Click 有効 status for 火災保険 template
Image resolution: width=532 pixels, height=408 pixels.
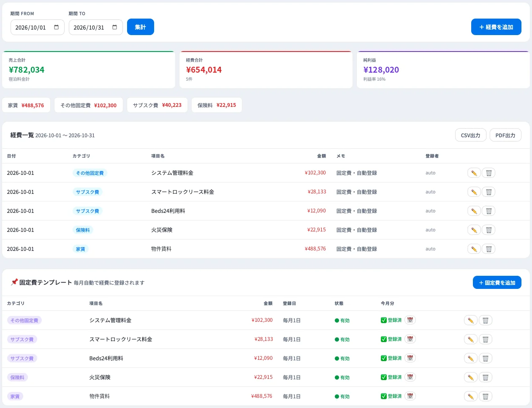[342, 378]
